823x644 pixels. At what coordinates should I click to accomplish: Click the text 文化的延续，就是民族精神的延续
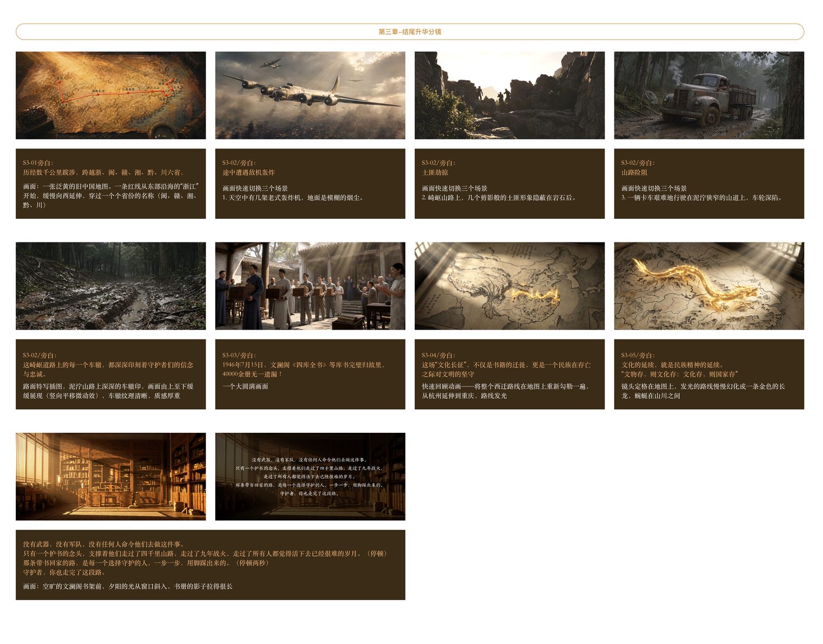point(673,365)
